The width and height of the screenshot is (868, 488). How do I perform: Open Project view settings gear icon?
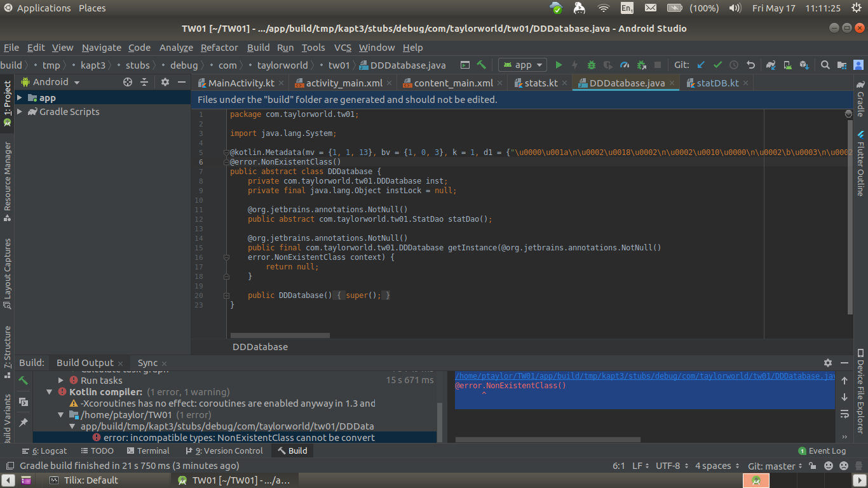(x=165, y=82)
